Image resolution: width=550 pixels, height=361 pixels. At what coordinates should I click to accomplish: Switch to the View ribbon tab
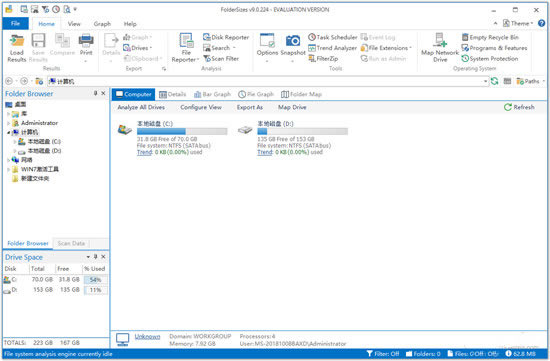(x=74, y=24)
